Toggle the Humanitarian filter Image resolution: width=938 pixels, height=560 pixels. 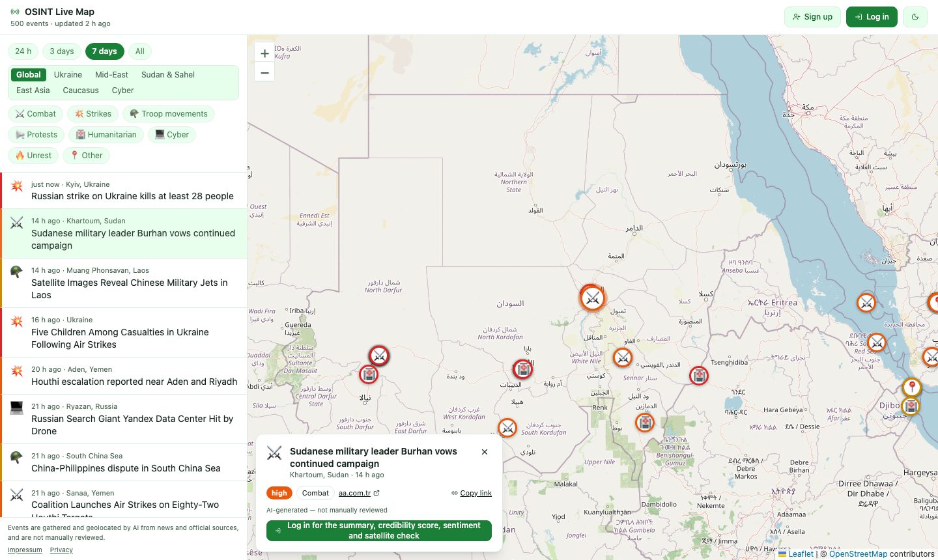click(x=107, y=135)
